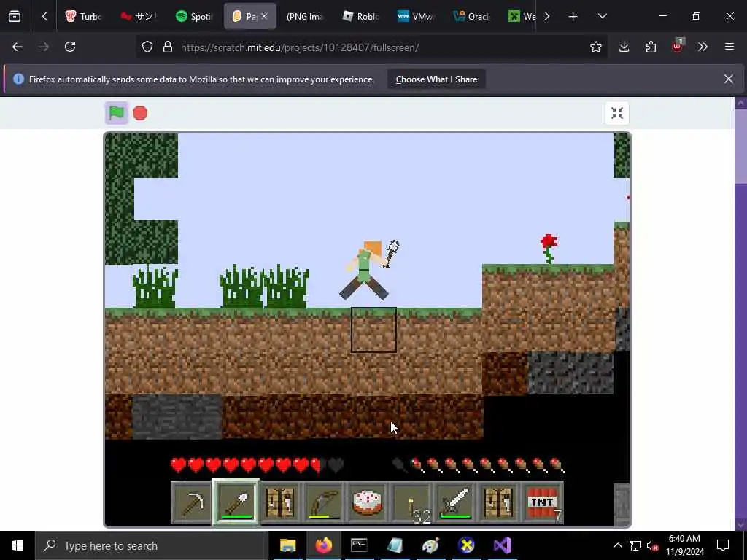Open the list all tabs dropdown
This screenshot has width=747, height=560.
pos(602,16)
